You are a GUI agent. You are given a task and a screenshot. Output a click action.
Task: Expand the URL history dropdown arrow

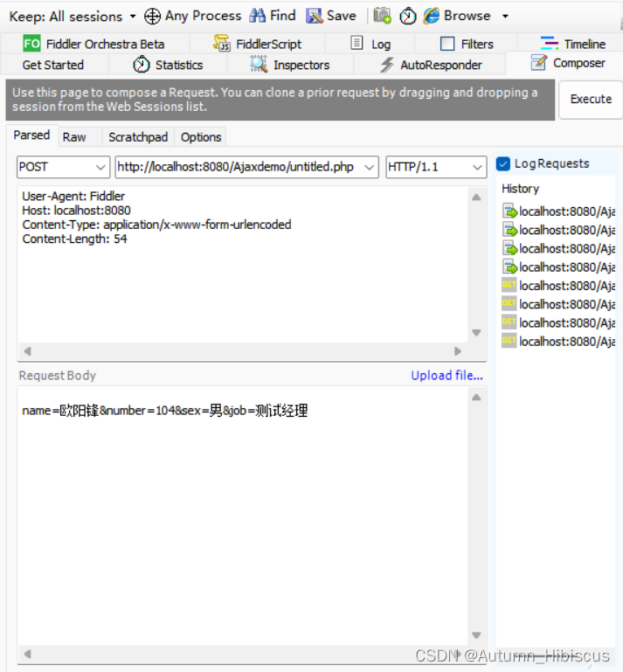tap(370, 167)
